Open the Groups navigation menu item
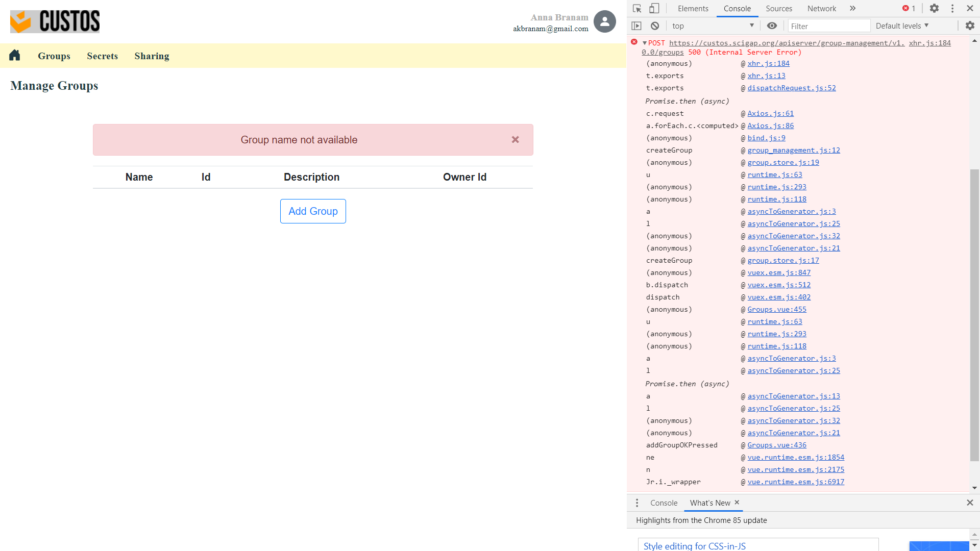980x551 pixels. pyautogui.click(x=54, y=56)
